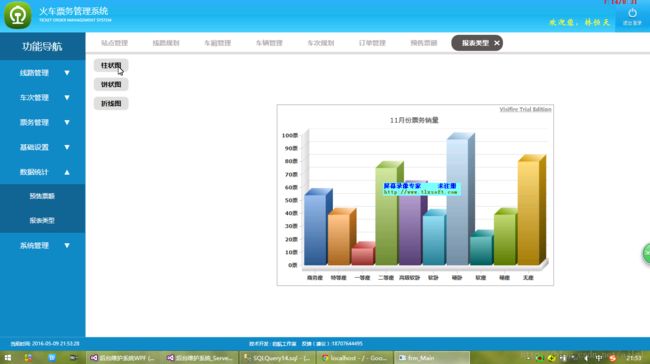Image resolution: width=650 pixels, height=364 pixels.
Task: Click the 功能导航 sidebar header
Action: 42,46
